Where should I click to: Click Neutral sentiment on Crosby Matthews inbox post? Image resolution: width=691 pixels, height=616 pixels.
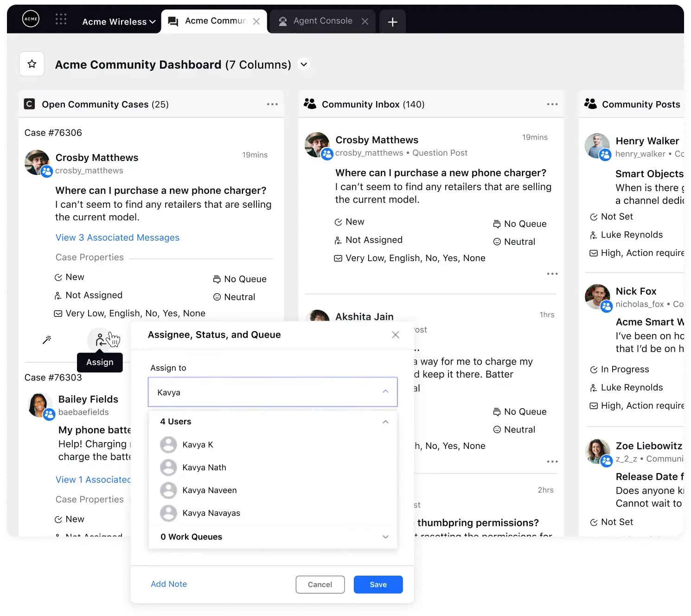point(514,242)
